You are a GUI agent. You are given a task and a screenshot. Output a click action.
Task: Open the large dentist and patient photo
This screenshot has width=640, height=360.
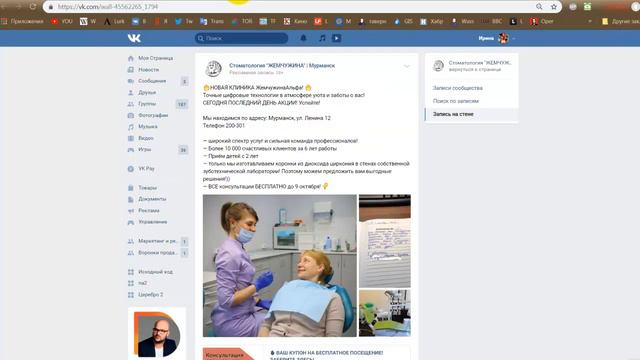click(x=280, y=265)
